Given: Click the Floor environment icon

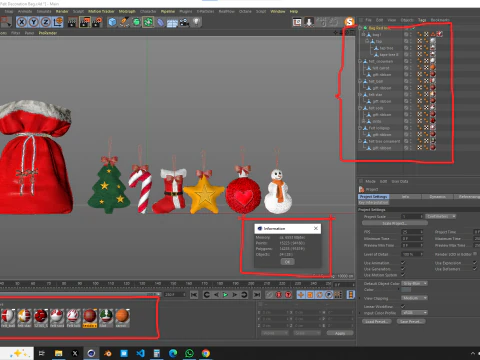Looking at the screenshot, I should [x=172, y=23].
